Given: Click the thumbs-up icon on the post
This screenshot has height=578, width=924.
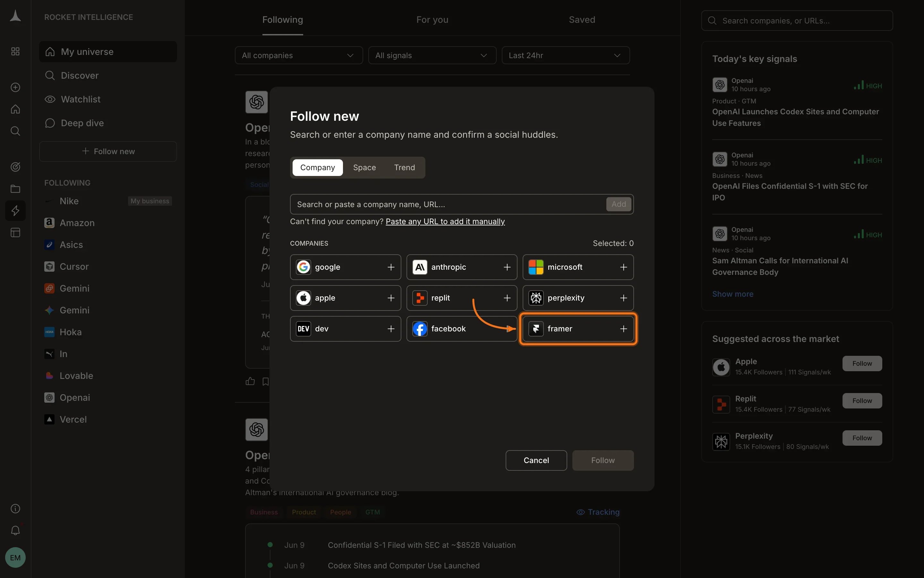Looking at the screenshot, I should coord(250,381).
